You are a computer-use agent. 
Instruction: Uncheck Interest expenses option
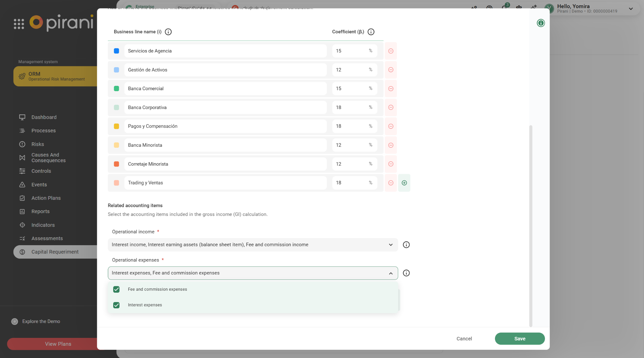116,305
